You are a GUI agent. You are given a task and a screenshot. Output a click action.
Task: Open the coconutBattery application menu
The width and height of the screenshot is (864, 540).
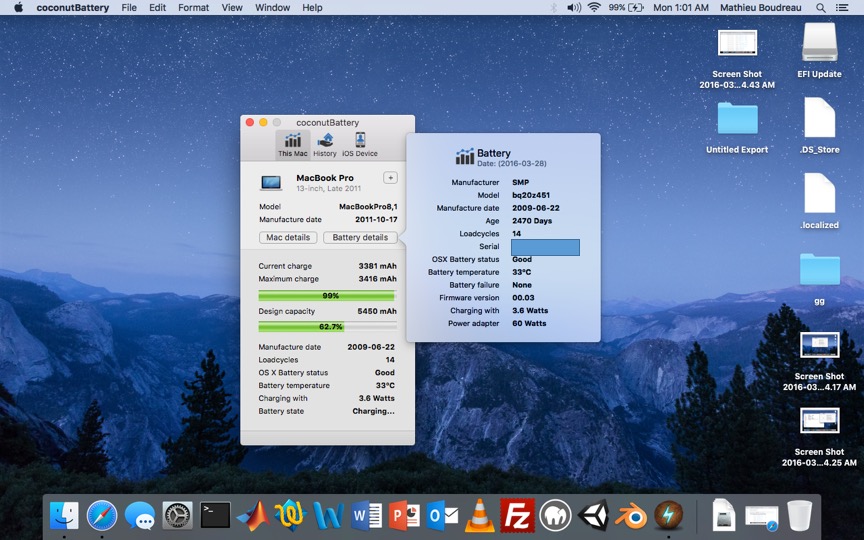73,8
